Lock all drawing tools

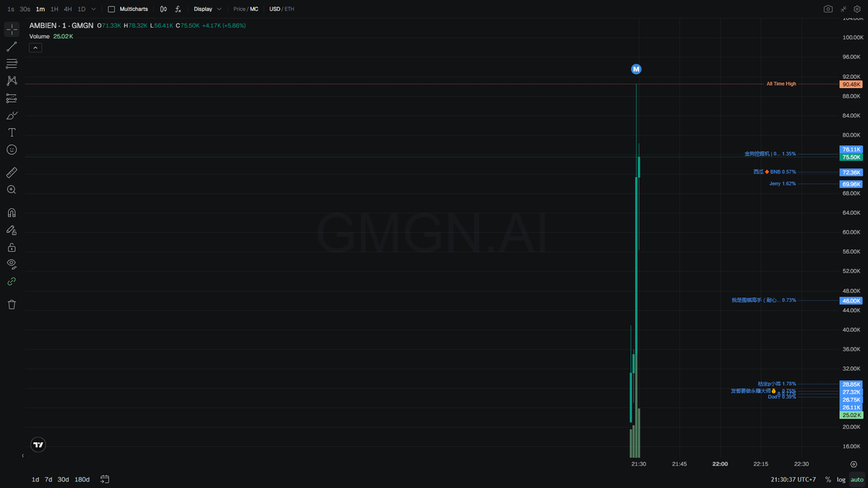pyautogui.click(x=12, y=247)
